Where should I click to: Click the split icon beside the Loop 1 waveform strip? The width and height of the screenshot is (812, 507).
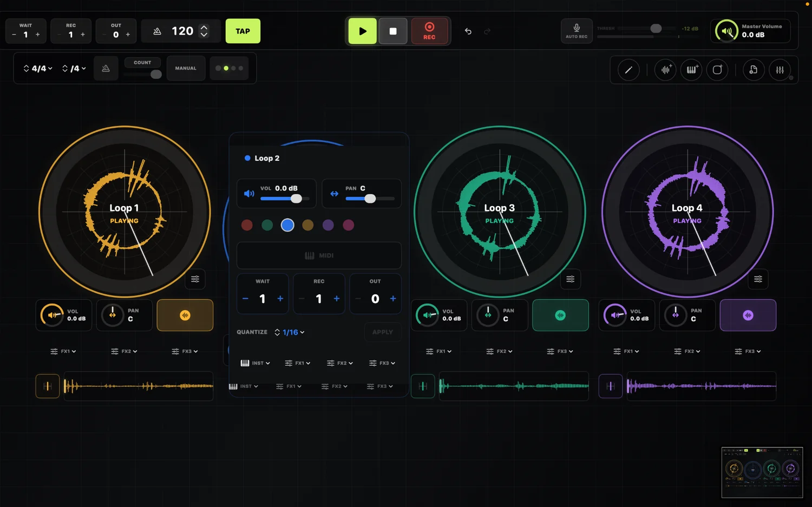point(48,386)
